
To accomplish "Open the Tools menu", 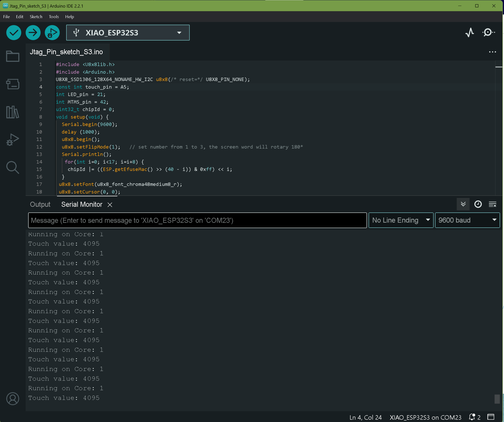I will click(x=54, y=17).
